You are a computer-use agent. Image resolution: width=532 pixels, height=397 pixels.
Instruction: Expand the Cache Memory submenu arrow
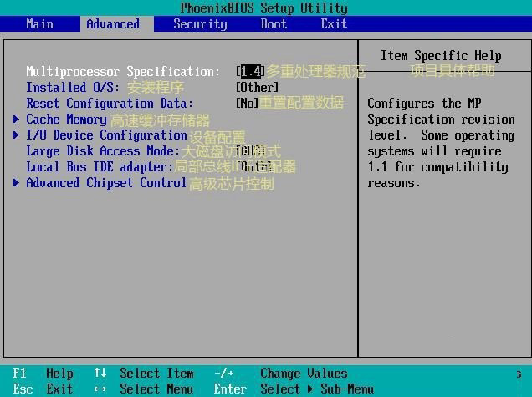tap(17, 120)
